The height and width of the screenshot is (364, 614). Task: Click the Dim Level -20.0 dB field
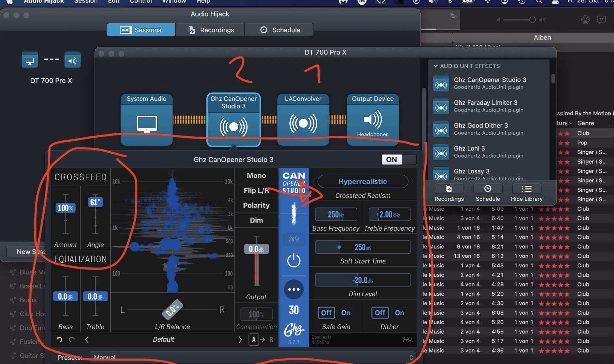click(362, 280)
